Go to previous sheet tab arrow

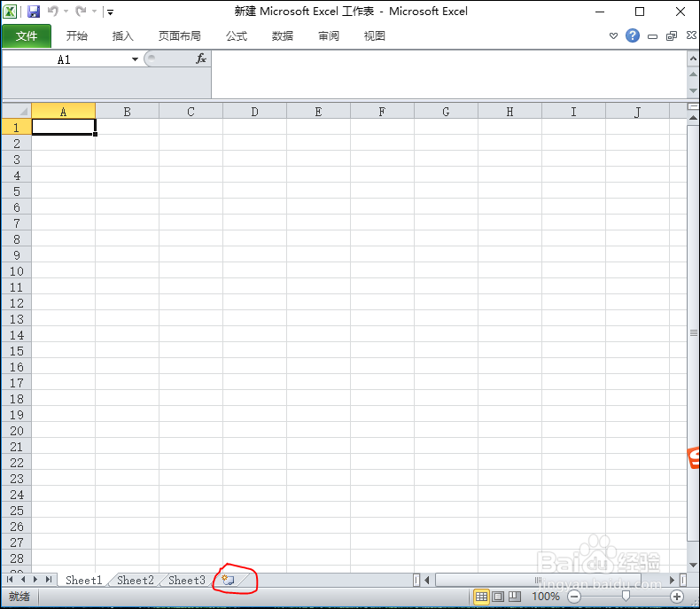click(x=23, y=580)
